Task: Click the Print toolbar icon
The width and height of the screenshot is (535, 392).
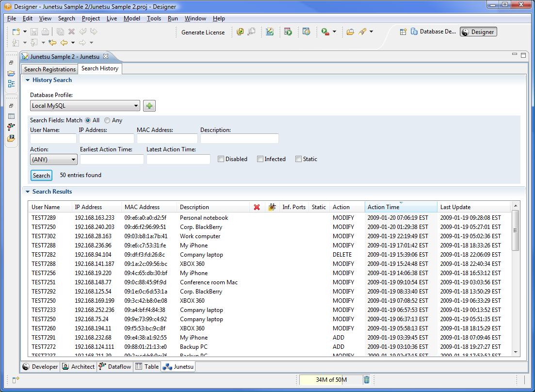Action: coord(45,32)
